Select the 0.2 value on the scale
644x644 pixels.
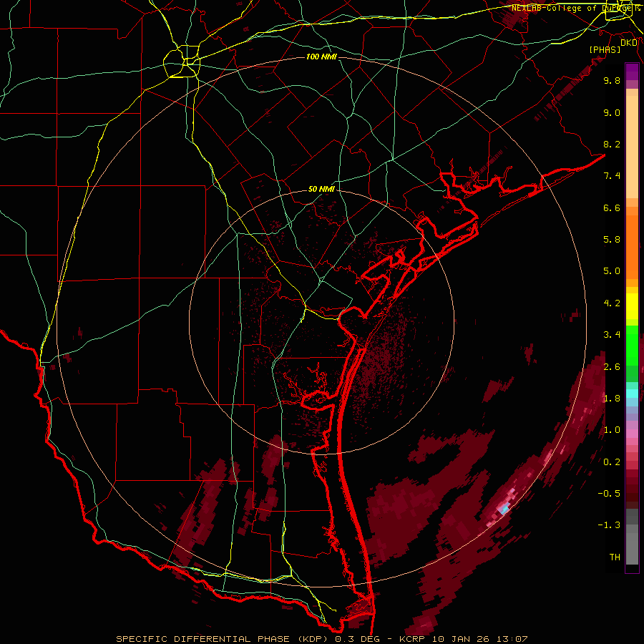pyautogui.click(x=612, y=462)
